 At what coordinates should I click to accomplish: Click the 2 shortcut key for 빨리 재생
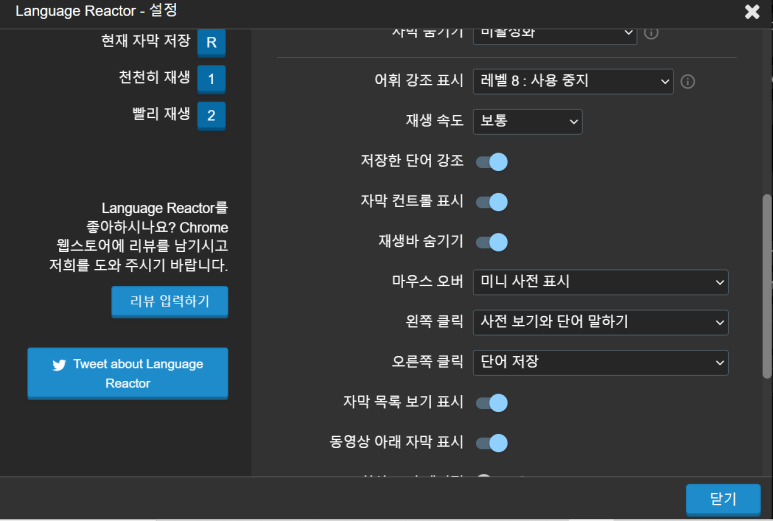pos(211,115)
